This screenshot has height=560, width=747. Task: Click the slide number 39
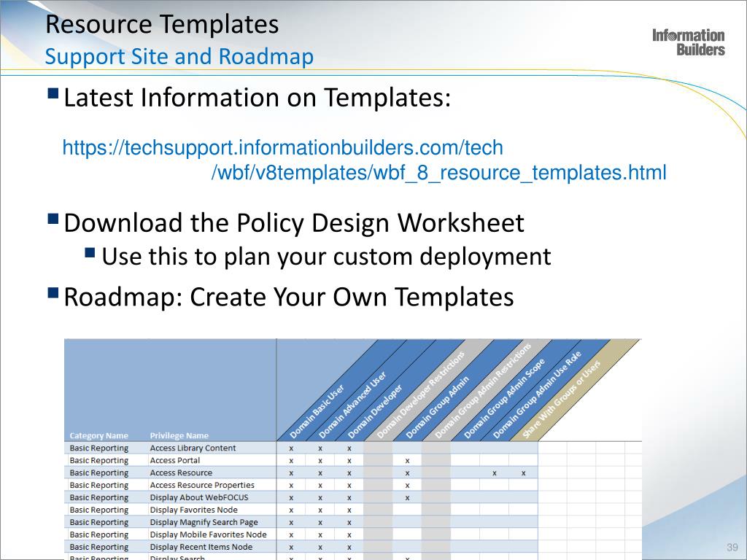732,547
